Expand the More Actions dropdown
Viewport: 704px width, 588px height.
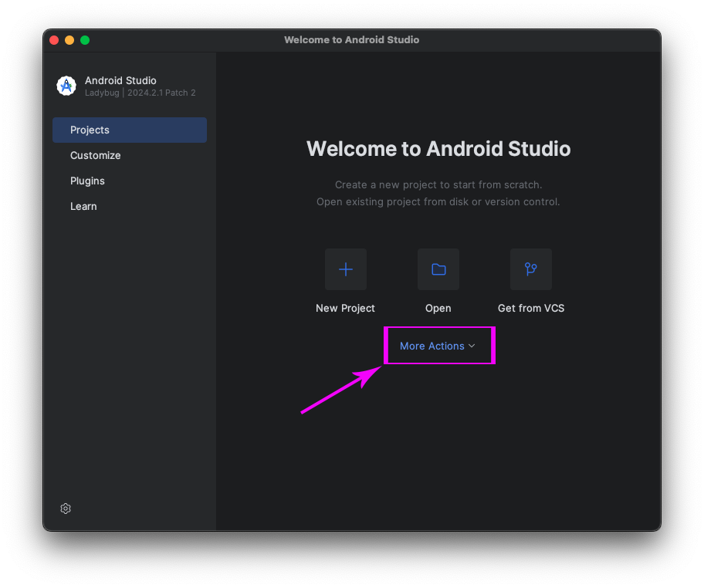(438, 346)
